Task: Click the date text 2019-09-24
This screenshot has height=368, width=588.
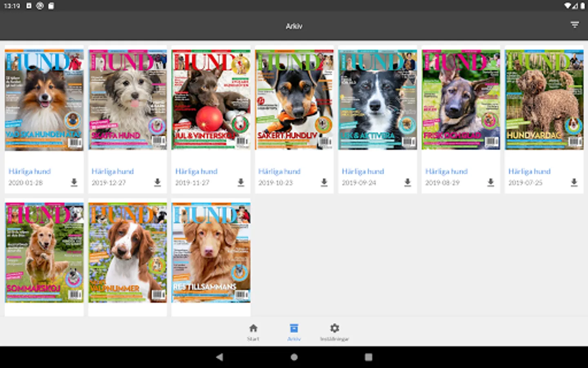Action: [359, 183]
